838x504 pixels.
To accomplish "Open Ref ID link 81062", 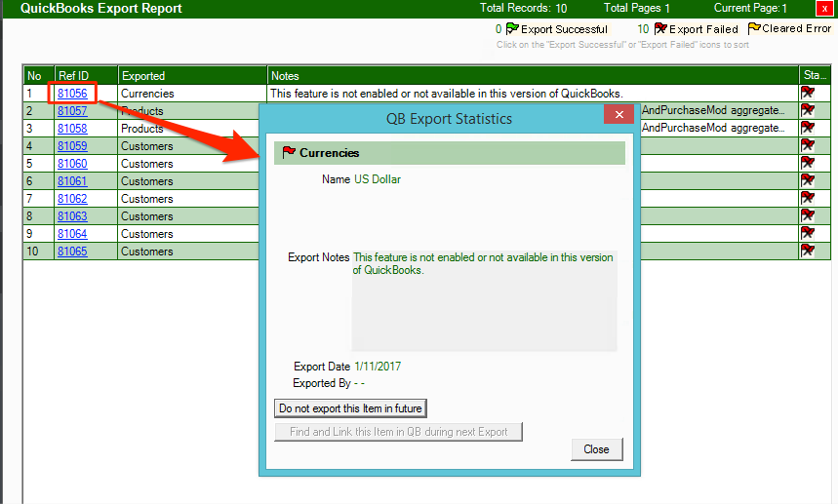I will pos(72,199).
